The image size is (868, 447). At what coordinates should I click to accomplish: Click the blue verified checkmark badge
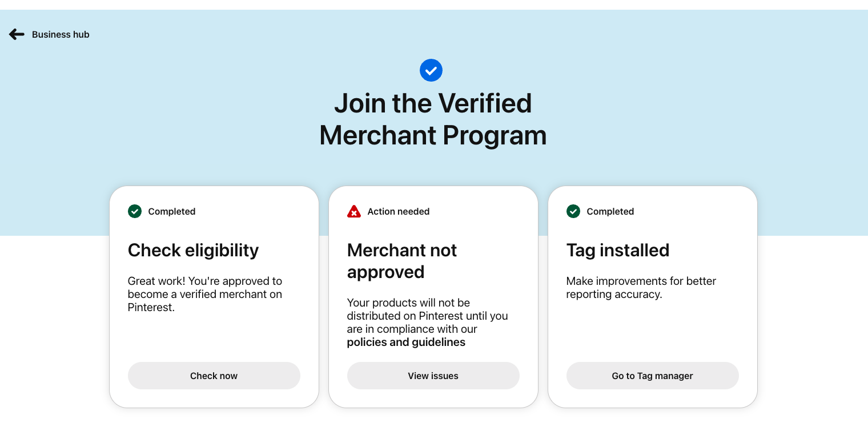coord(431,70)
